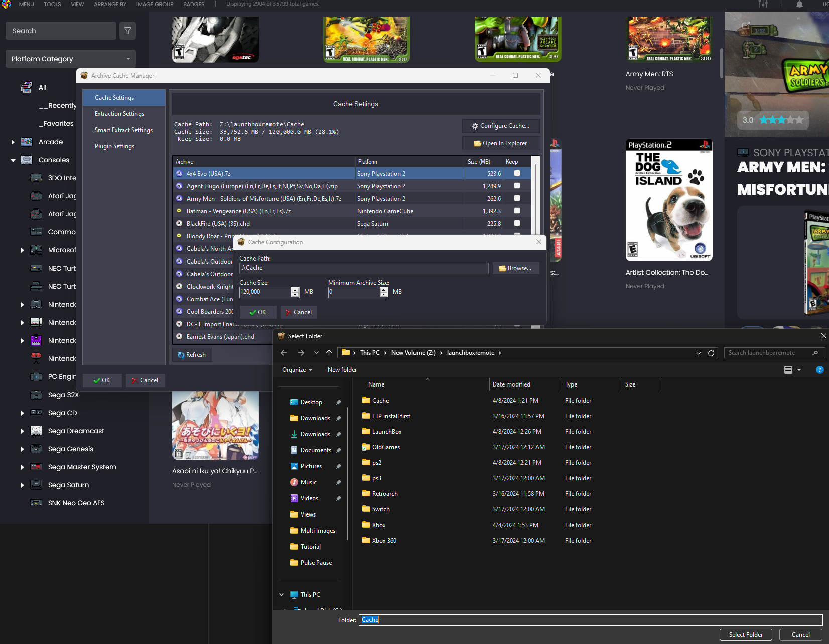
Task: Switch to Smart Extract Settings tab
Action: (123, 130)
